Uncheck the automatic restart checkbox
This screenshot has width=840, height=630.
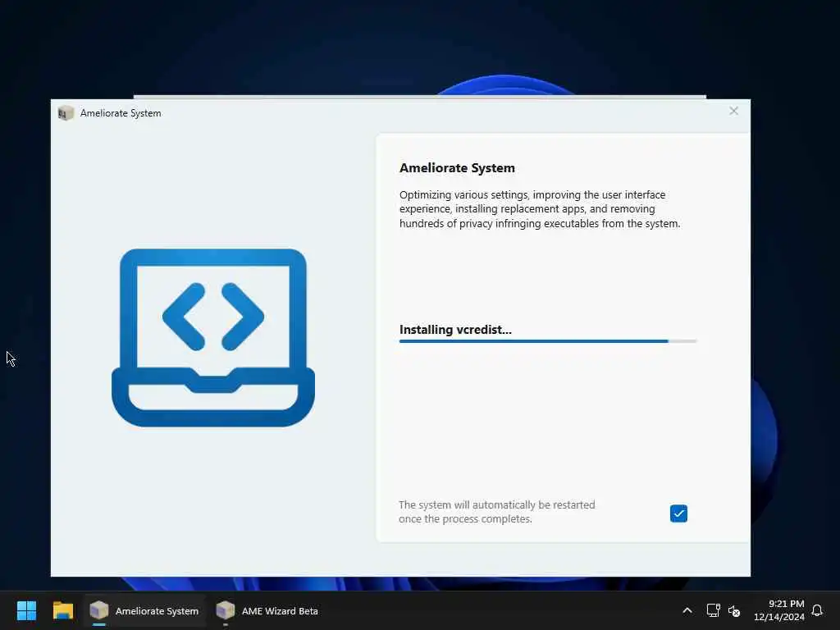(x=678, y=514)
